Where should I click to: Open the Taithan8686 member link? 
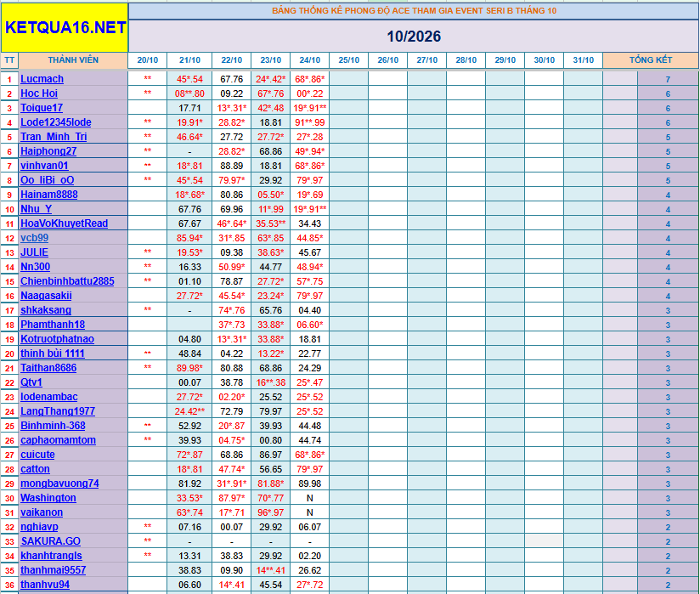point(48,368)
